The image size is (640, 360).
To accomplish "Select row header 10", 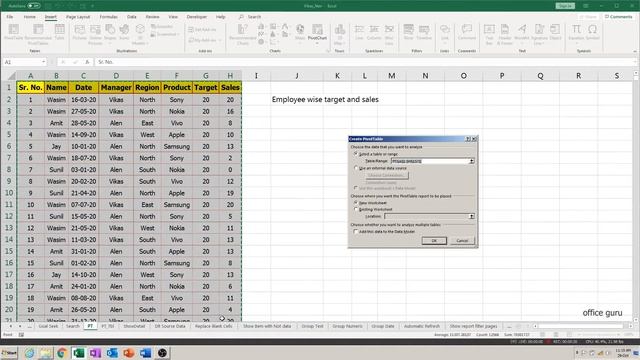I will coord(9,193).
